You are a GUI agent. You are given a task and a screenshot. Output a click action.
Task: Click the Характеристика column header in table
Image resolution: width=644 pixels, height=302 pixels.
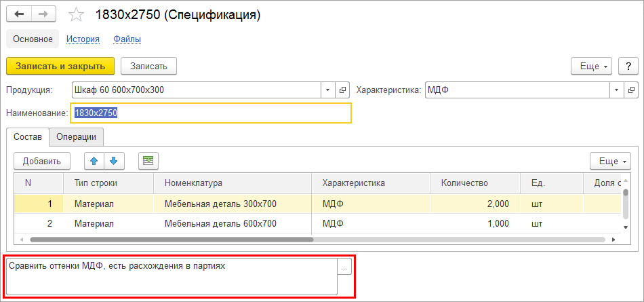[x=371, y=183]
